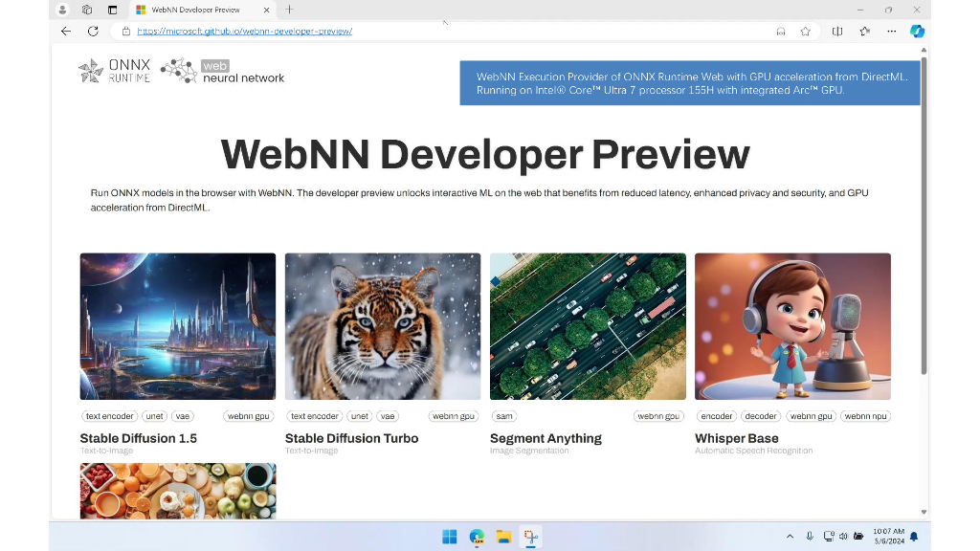Click the encoder tag under Whisper Base

[716, 416]
